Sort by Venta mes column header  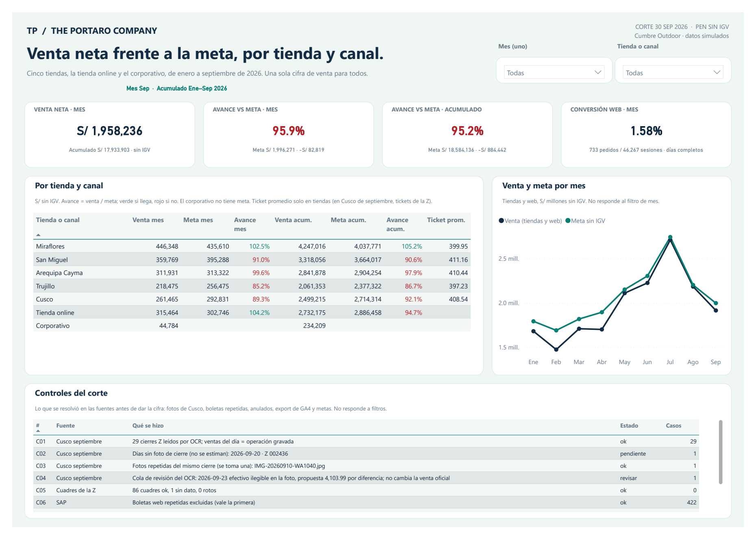tap(148, 220)
